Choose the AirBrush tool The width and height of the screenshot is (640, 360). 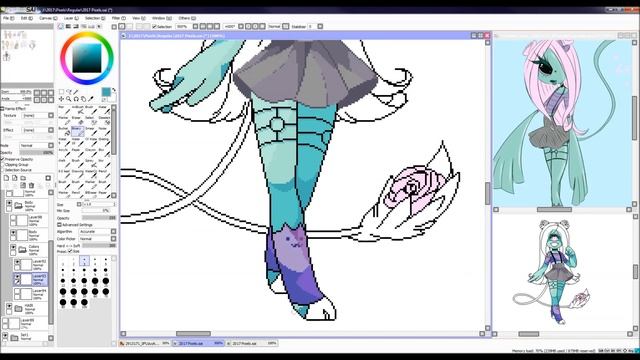pos(78,109)
